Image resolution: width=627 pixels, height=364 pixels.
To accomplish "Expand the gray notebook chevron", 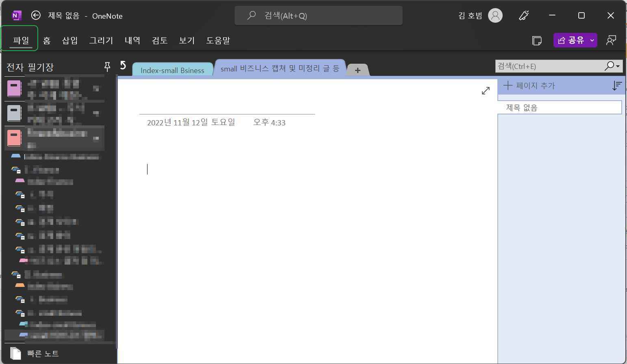I will click(96, 113).
